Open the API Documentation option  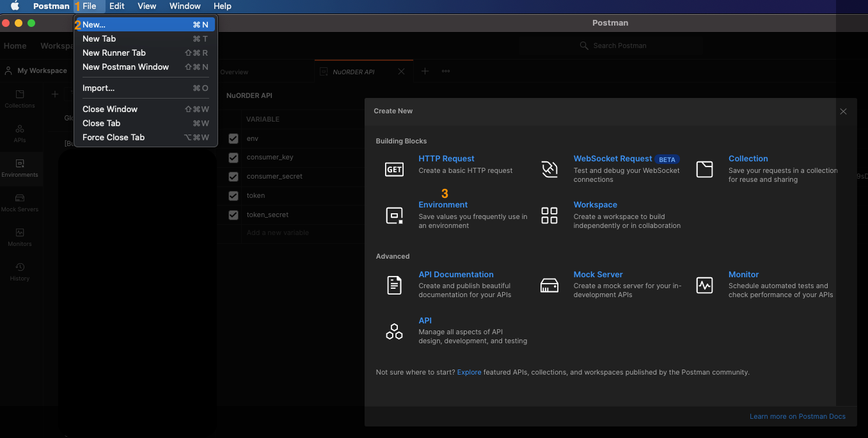(x=456, y=275)
